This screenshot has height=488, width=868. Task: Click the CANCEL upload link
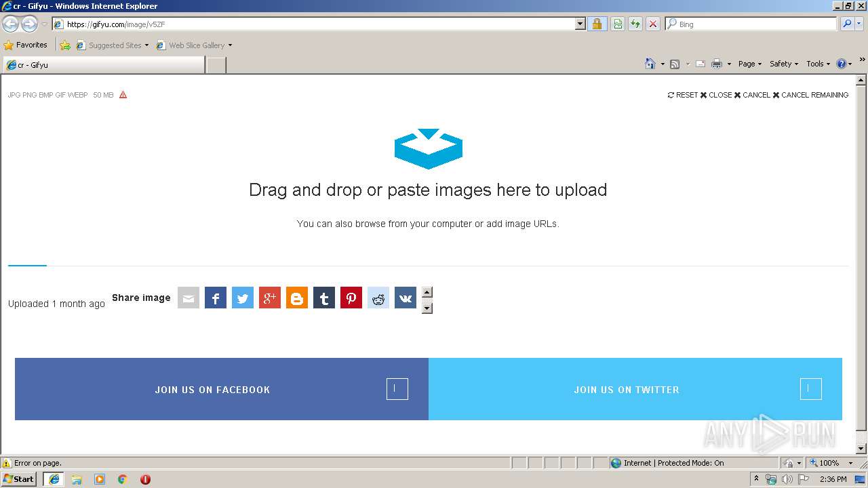(752, 95)
